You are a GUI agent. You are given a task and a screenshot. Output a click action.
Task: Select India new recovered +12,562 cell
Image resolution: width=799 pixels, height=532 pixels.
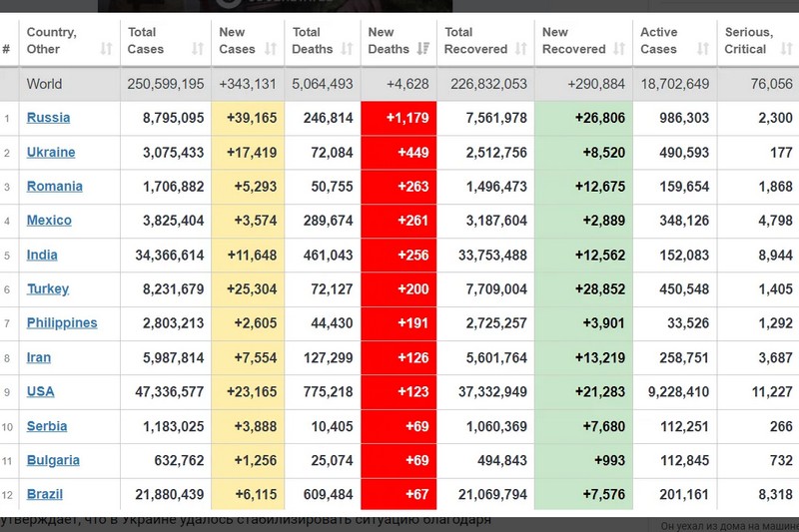(583, 256)
